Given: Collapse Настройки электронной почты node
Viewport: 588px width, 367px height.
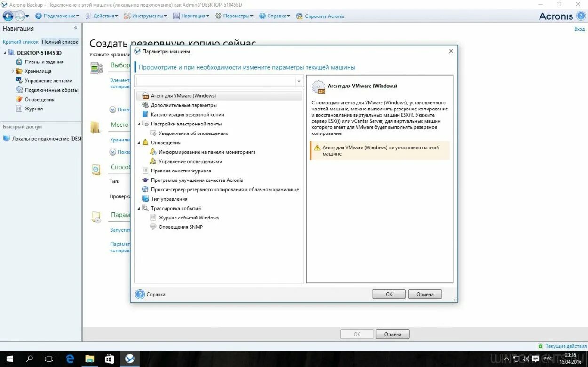Looking at the screenshot, I should point(139,124).
